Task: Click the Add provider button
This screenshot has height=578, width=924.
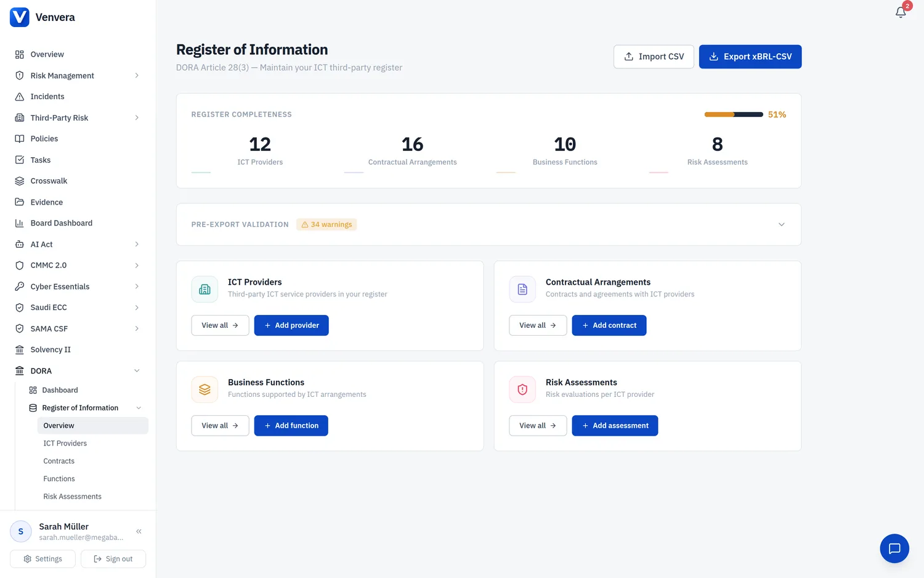Action: click(x=291, y=325)
